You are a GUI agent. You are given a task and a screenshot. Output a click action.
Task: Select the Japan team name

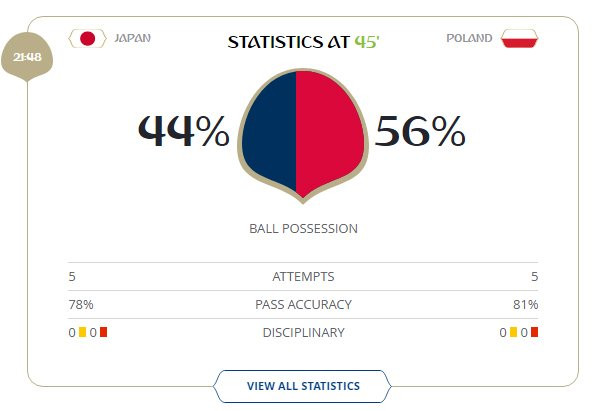click(x=133, y=39)
